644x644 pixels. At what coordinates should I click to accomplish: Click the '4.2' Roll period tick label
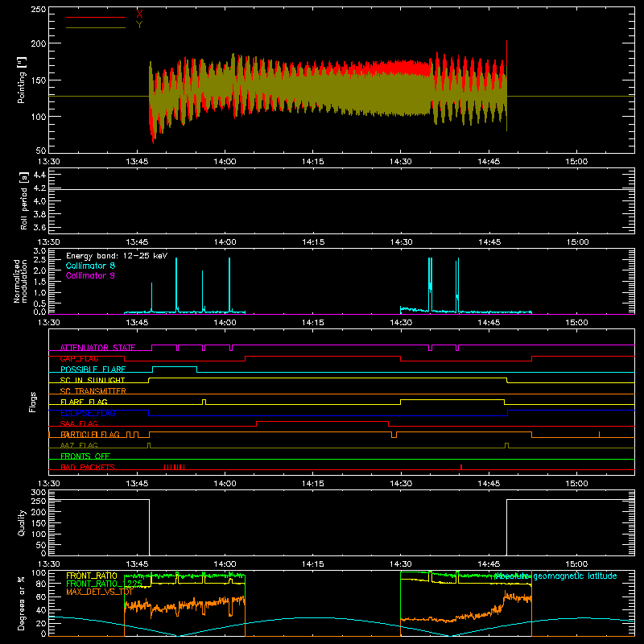pyautogui.click(x=39, y=188)
